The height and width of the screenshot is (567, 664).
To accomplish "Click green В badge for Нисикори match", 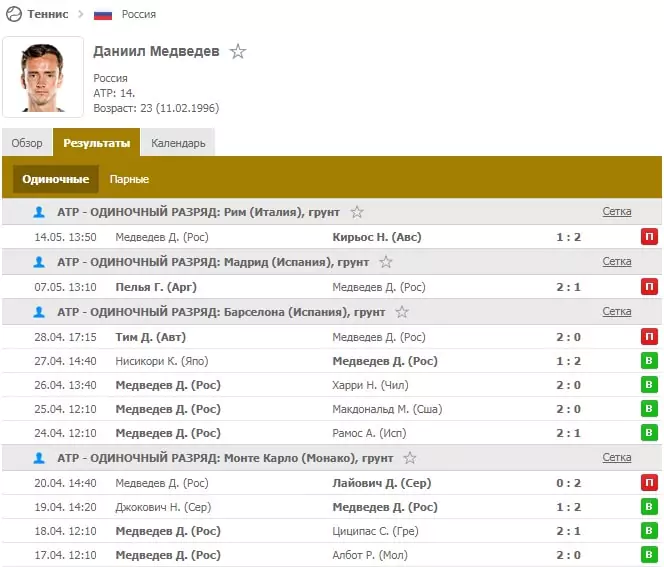I will 649,361.
